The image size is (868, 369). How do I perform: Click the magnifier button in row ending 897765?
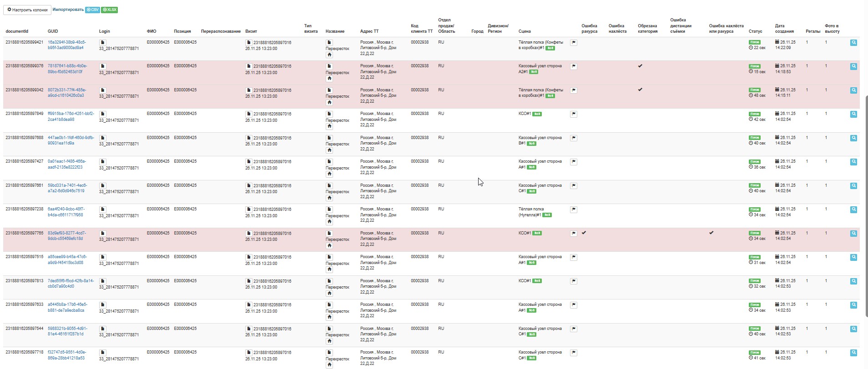(x=853, y=234)
